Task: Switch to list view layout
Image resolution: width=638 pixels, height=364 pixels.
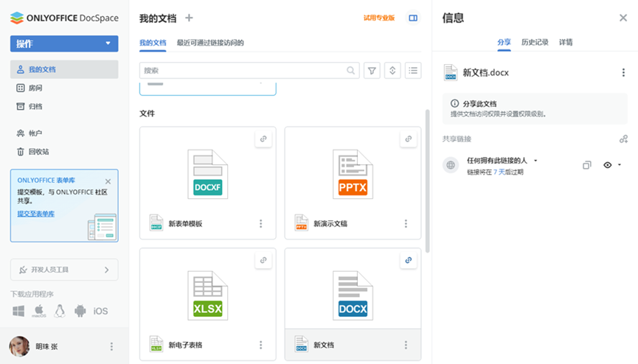Action: (413, 70)
